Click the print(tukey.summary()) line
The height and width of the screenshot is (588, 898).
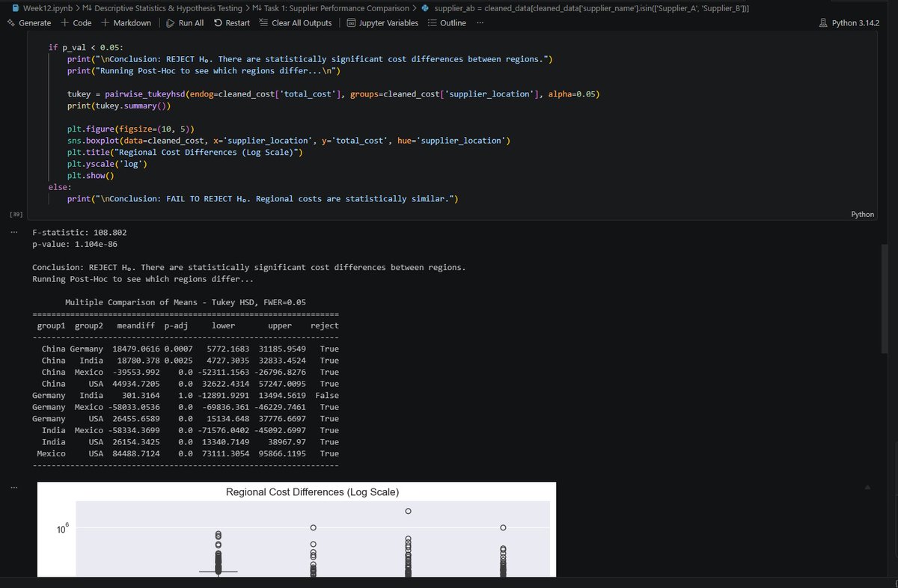118,105
